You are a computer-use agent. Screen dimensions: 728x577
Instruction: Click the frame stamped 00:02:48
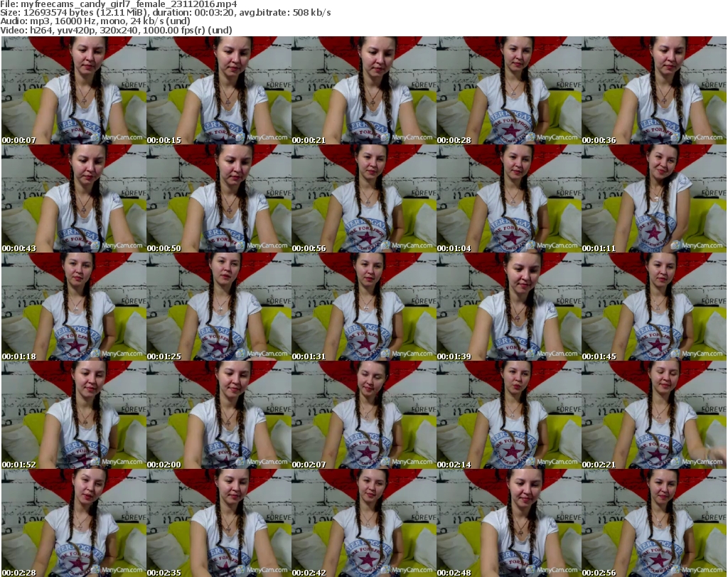pyautogui.click(x=509, y=523)
